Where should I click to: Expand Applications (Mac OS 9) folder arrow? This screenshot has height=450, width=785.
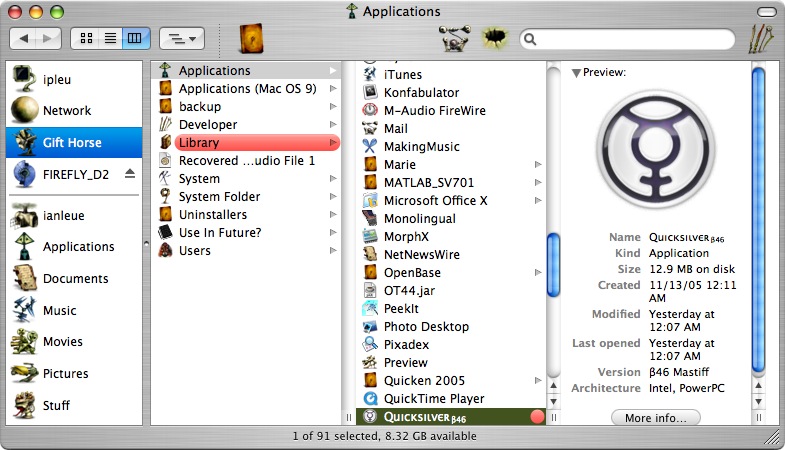point(333,89)
